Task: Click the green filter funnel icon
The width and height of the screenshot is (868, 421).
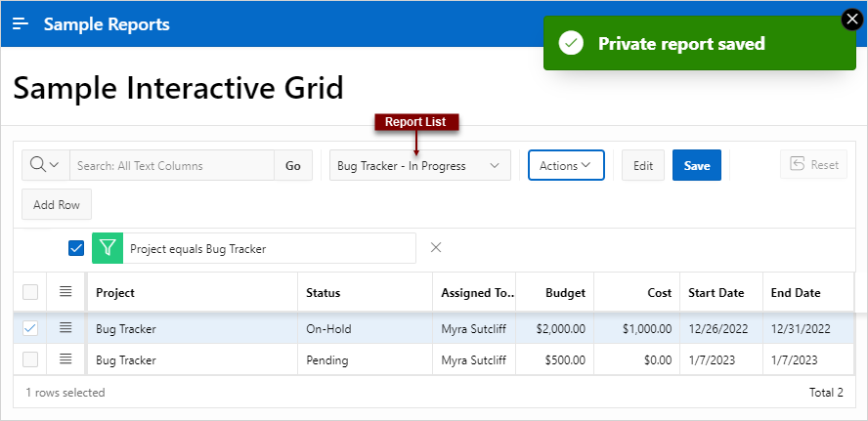Action: [x=108, y=248]
